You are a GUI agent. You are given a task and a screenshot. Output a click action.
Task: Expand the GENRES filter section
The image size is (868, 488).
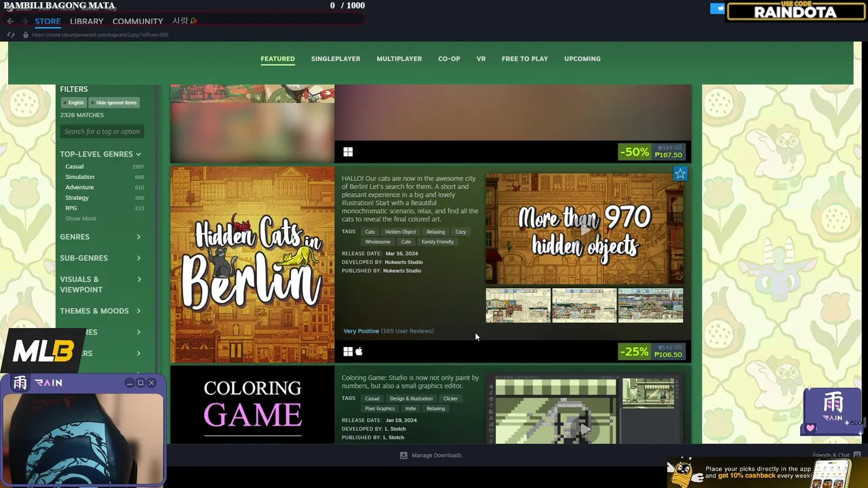pyautogui.click(x=100, y=237)
